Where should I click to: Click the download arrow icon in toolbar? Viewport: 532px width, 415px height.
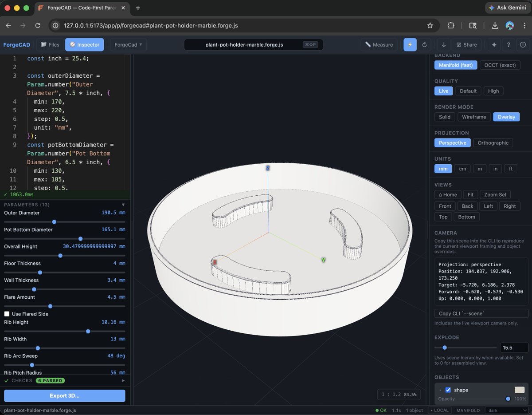(444, 44)
